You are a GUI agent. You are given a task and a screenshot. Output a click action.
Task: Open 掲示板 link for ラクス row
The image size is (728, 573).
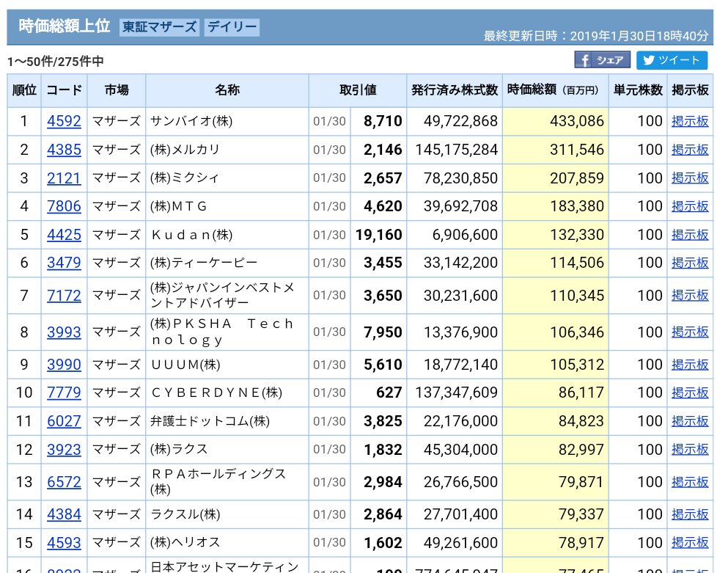coord(690,450)
